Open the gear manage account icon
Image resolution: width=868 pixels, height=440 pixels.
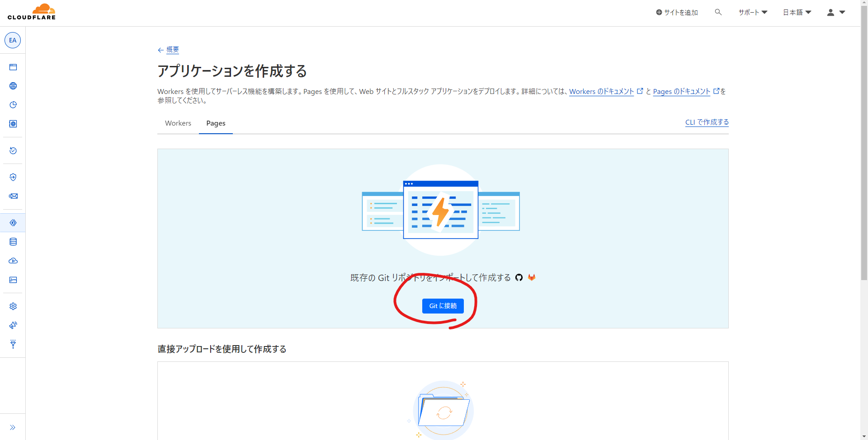tap(13, 306)
